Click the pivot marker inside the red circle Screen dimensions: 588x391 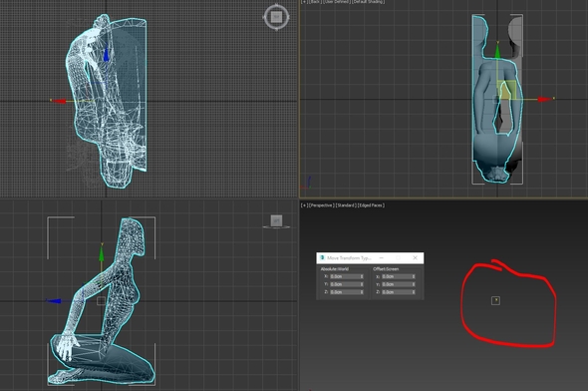[495, 300]
